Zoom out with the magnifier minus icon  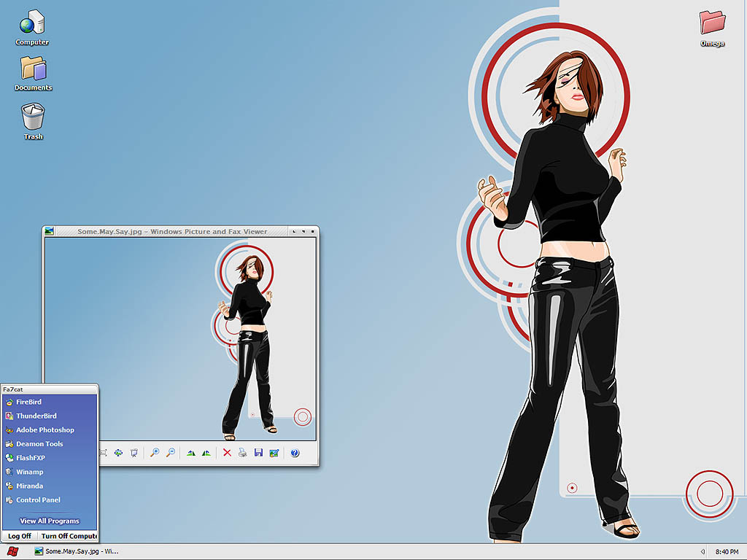click(170, 453)
